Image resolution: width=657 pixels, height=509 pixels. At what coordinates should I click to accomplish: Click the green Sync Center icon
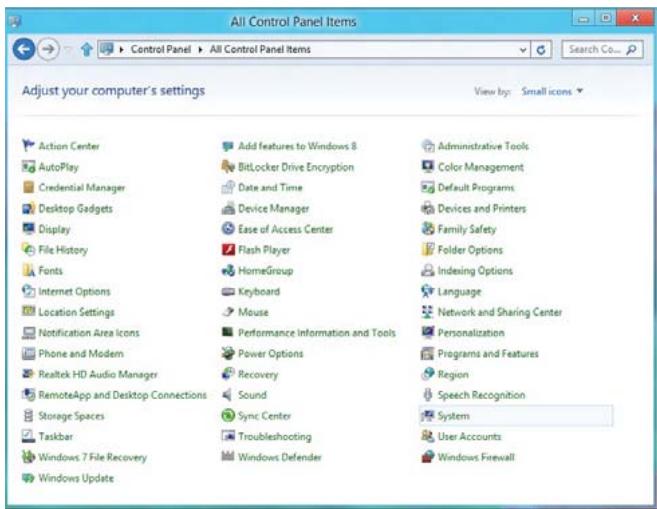[x=228, y=415]
